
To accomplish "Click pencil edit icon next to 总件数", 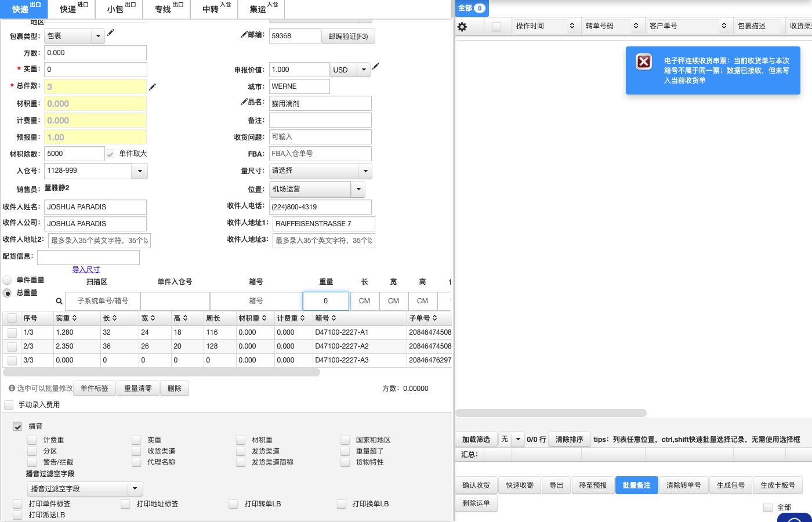I will tap(153, 87).
